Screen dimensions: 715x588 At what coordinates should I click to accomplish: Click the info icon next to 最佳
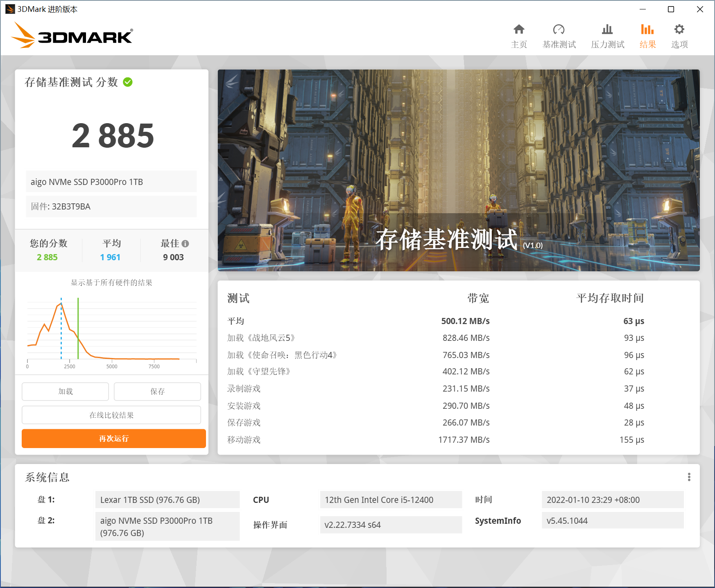pos(185,243)
